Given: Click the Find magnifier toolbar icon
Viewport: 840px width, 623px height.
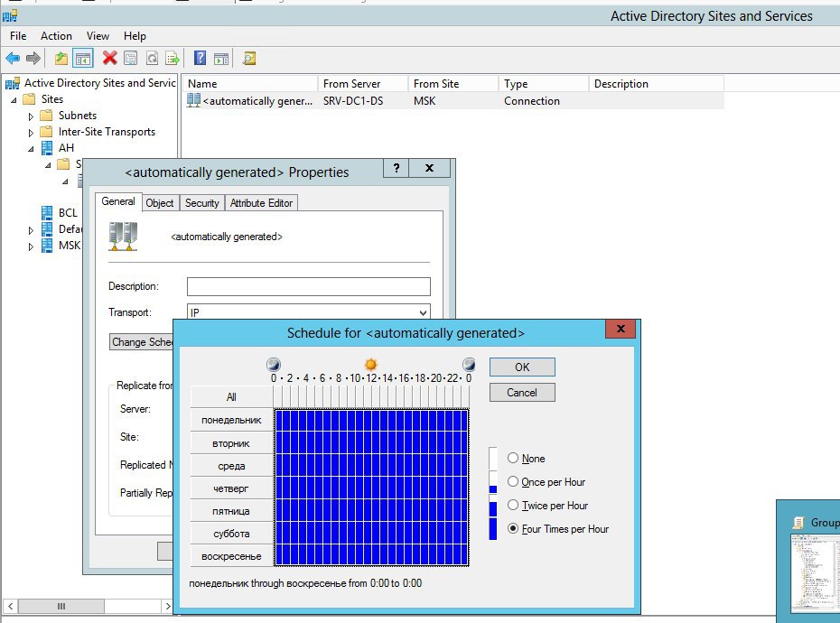Looking at the screenshot, I should (249, 58).
